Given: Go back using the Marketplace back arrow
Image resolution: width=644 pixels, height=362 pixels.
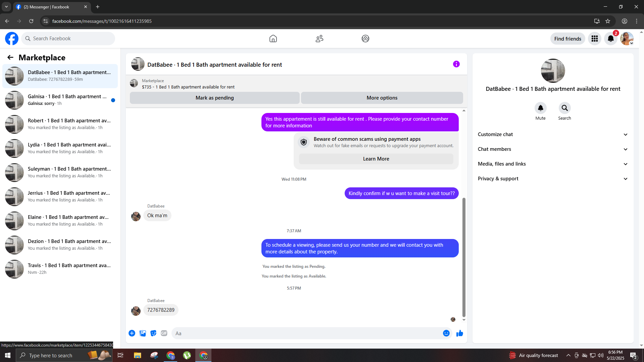Looking at the screenshot, I should coord(10,57).
